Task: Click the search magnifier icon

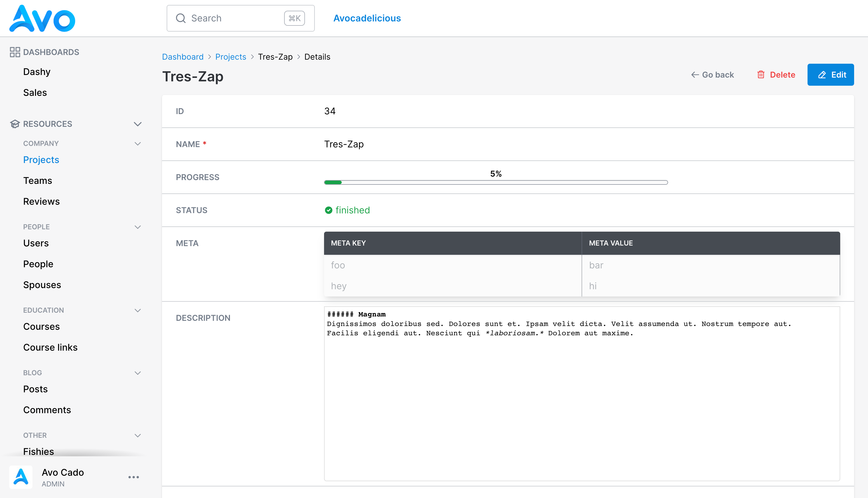Action: click(x=181, y=18)
